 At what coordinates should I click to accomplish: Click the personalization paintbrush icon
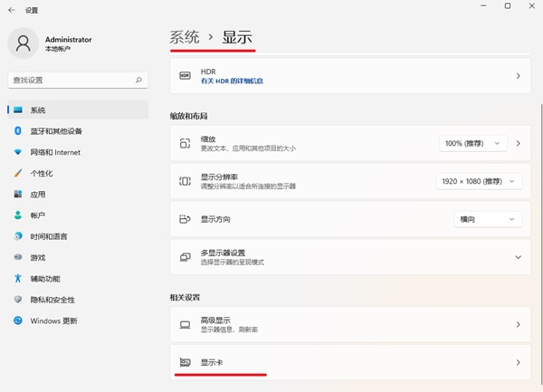coord(18,173)
